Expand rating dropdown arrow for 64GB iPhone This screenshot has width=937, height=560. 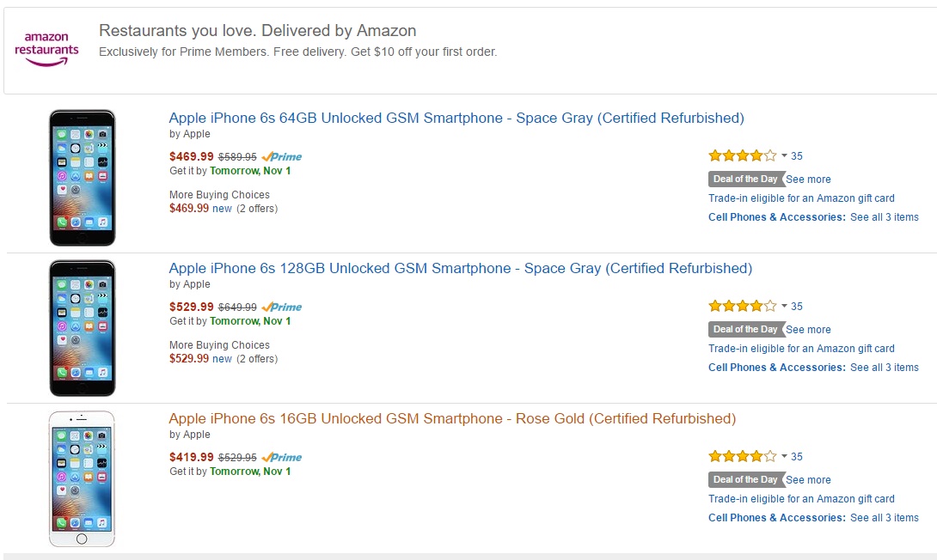coord(784,156)
